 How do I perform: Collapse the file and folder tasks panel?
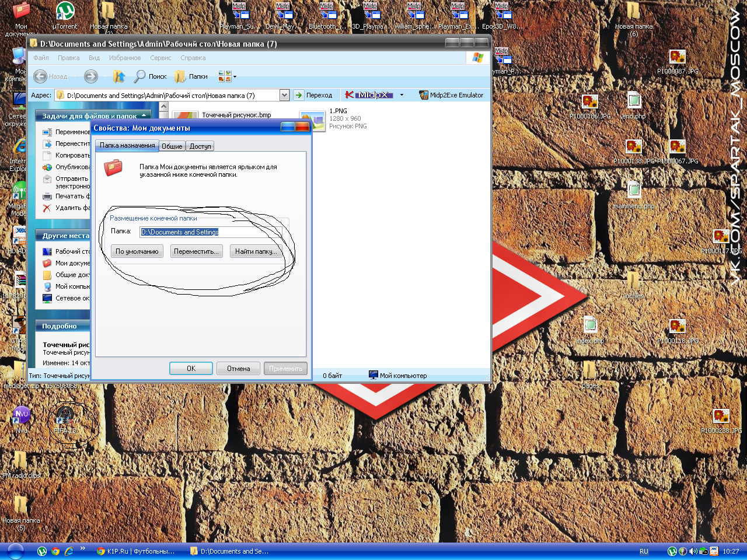pos(144,116)
